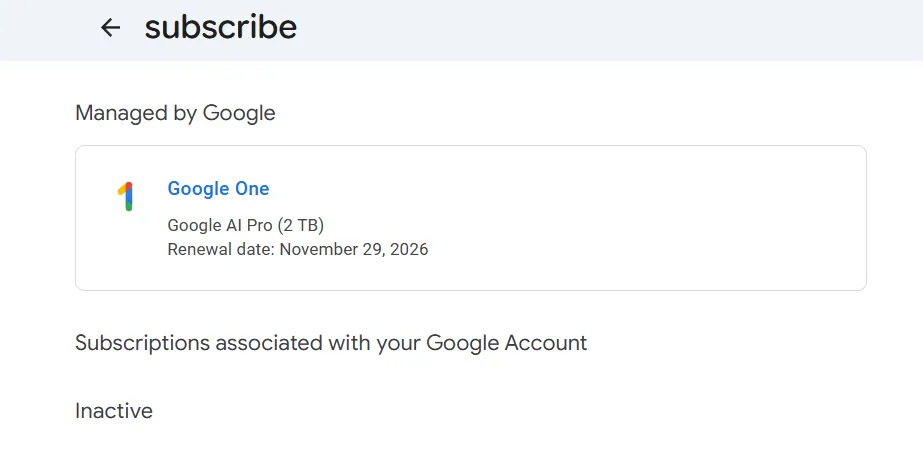Click the words Google Account in the heading
Viewport: 923px width, 454px height.
point(506,343)
